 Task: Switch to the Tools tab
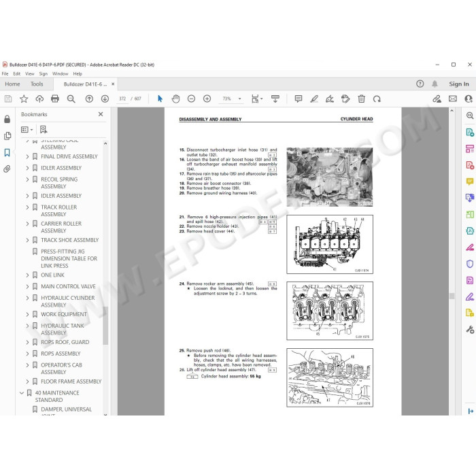click(x=37, y=84)
